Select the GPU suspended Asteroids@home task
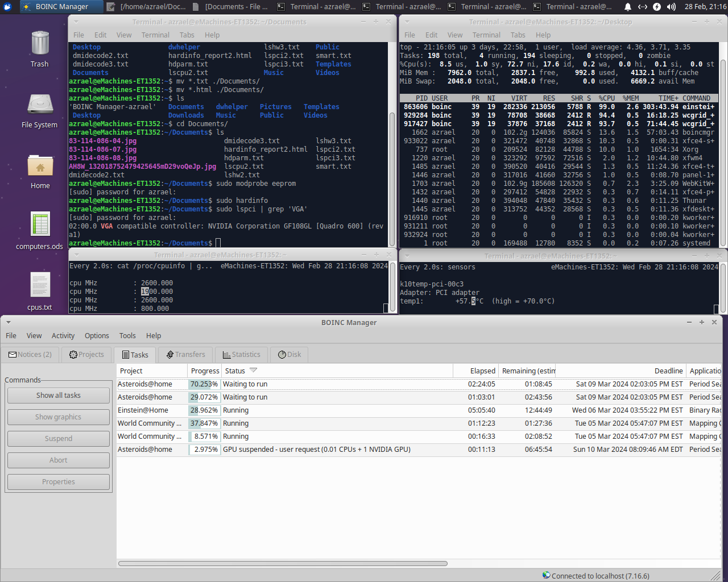Image resolution: width=728 pixels, height=582 pixels. [419, 450]
